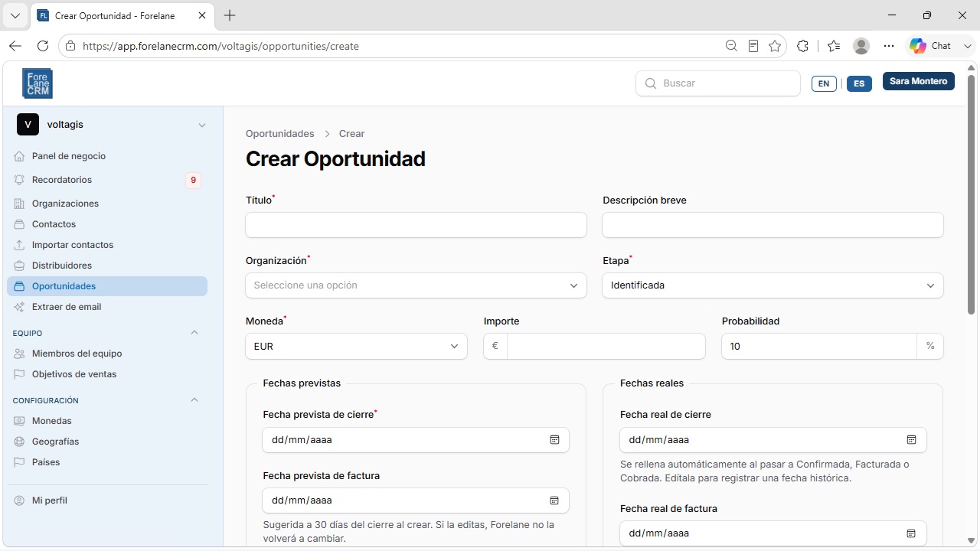Click the Miembros del equipo people icon
980x551 pixels.
(x=19, y=354)
